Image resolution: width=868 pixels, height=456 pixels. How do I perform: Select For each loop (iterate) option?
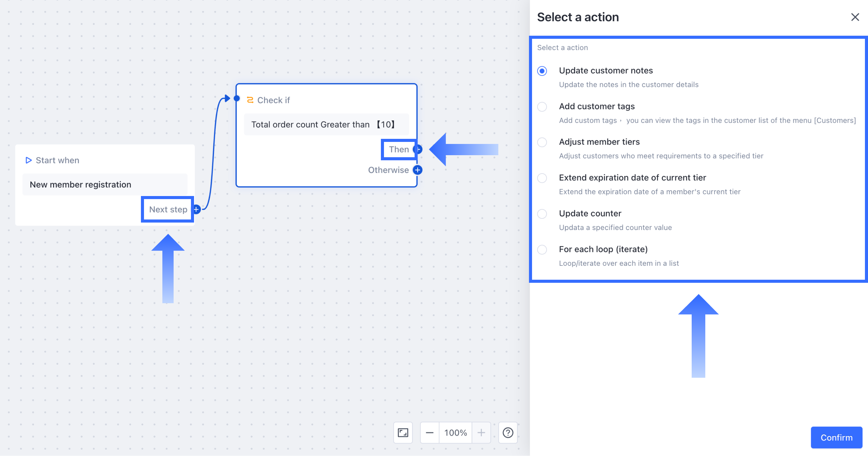click(542, 249)
